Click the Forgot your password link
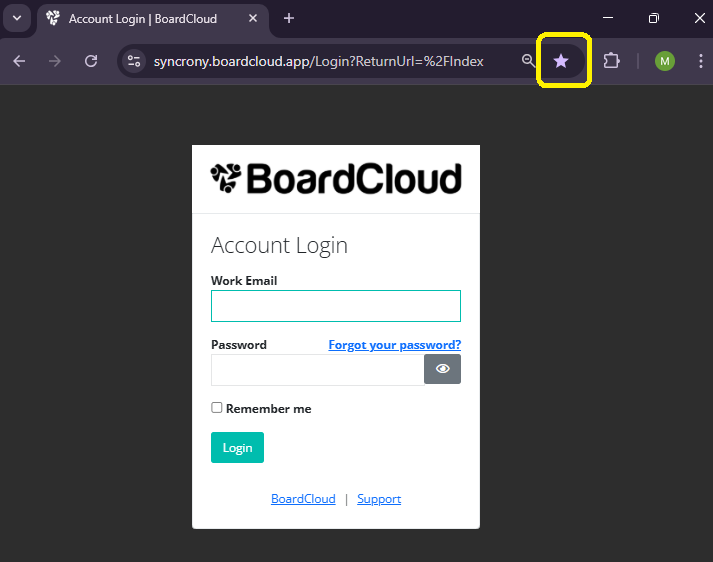 coord(394,345)
